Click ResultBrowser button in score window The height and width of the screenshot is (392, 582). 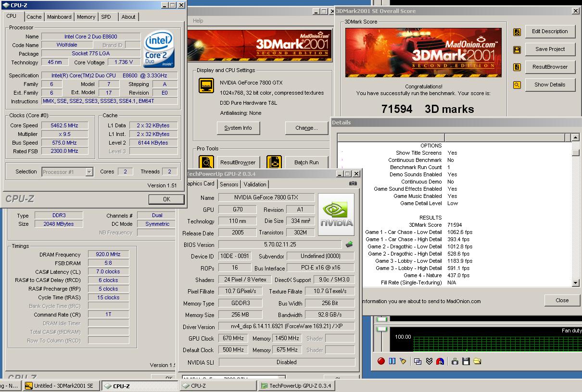tap(550, 67)
